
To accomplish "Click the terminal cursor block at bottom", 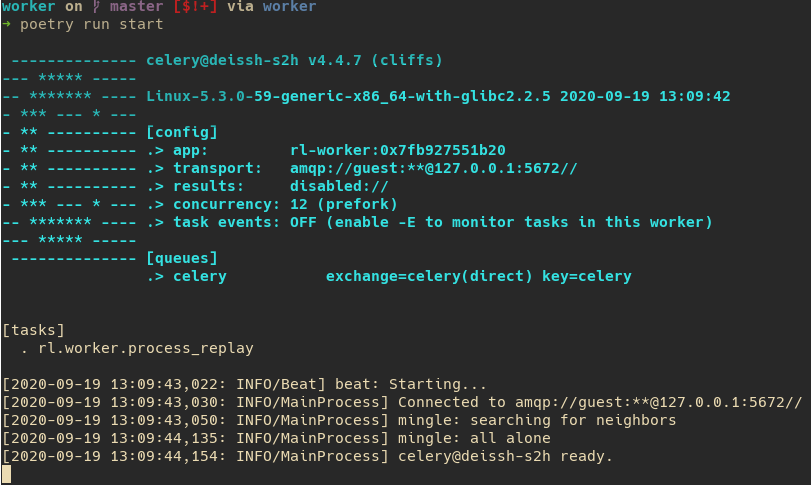I will tap(6, 474).
